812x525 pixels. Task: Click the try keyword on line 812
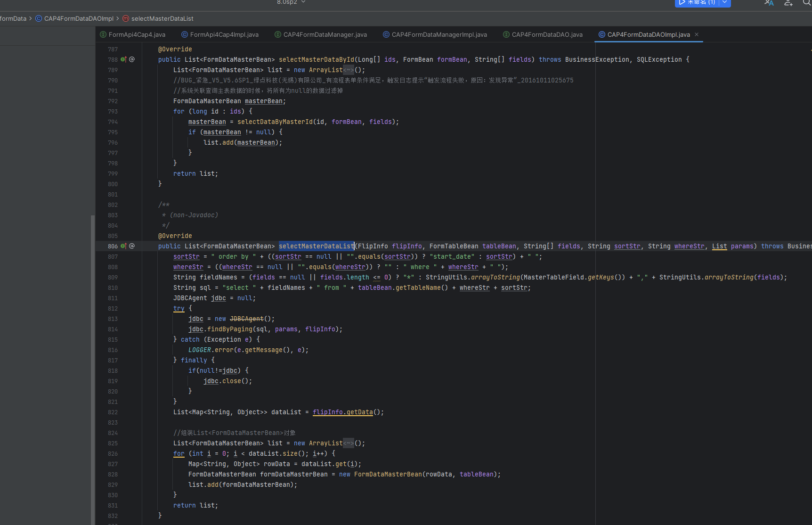click(179, 308)
